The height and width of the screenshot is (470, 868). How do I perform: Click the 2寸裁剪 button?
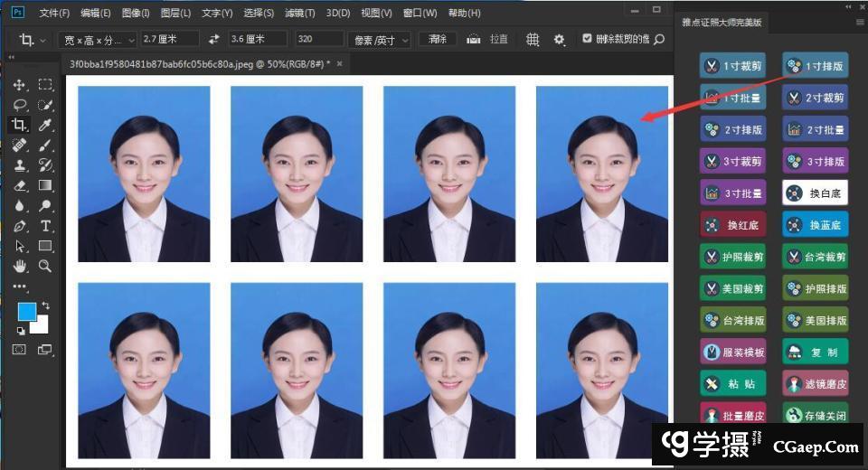[x=815, y=98]
